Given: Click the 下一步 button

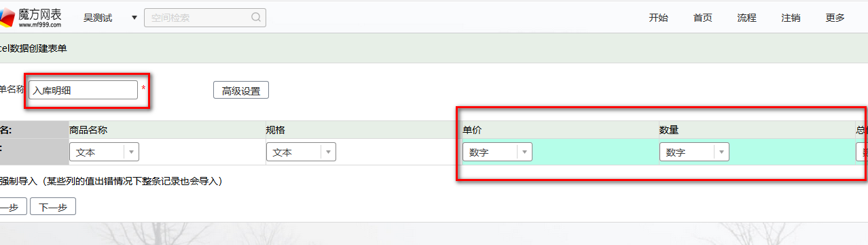Looking at the screenshot, I should click(53, 207).
